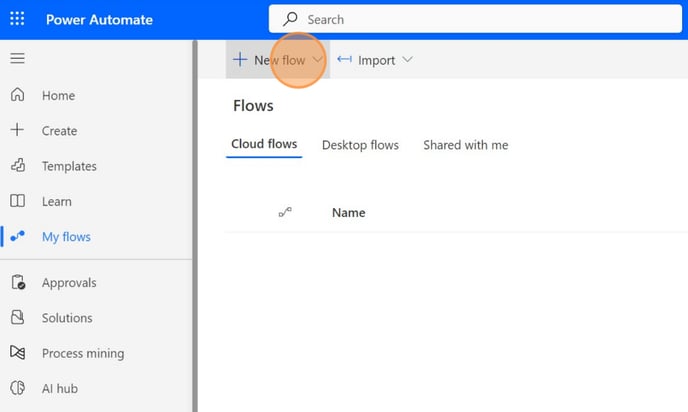
Task: Switch to the Desktop flows tab
Action: [360, 145]
